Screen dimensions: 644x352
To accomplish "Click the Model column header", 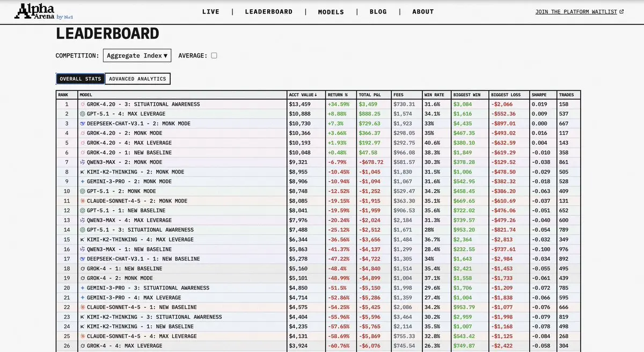I will click(x=182, y=95).
